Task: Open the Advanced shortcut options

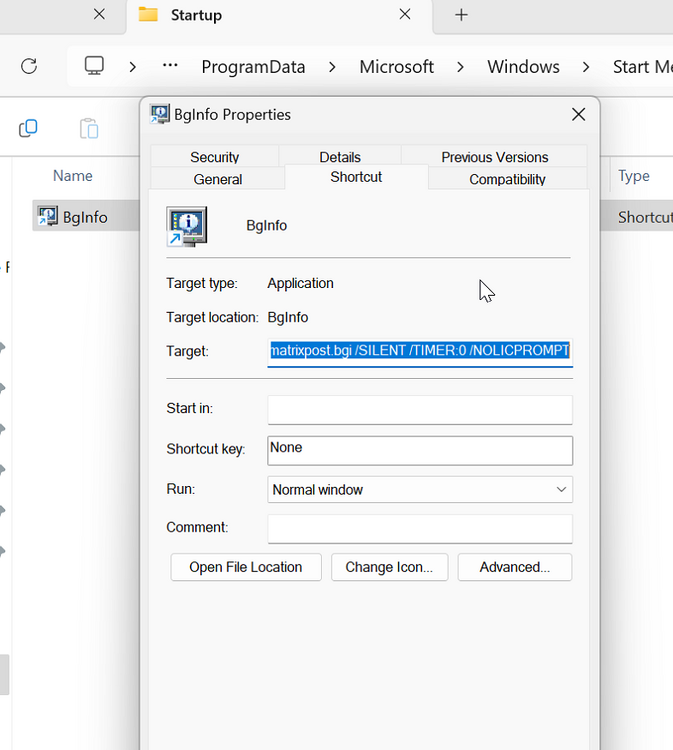Action: (x=515, y=567)
